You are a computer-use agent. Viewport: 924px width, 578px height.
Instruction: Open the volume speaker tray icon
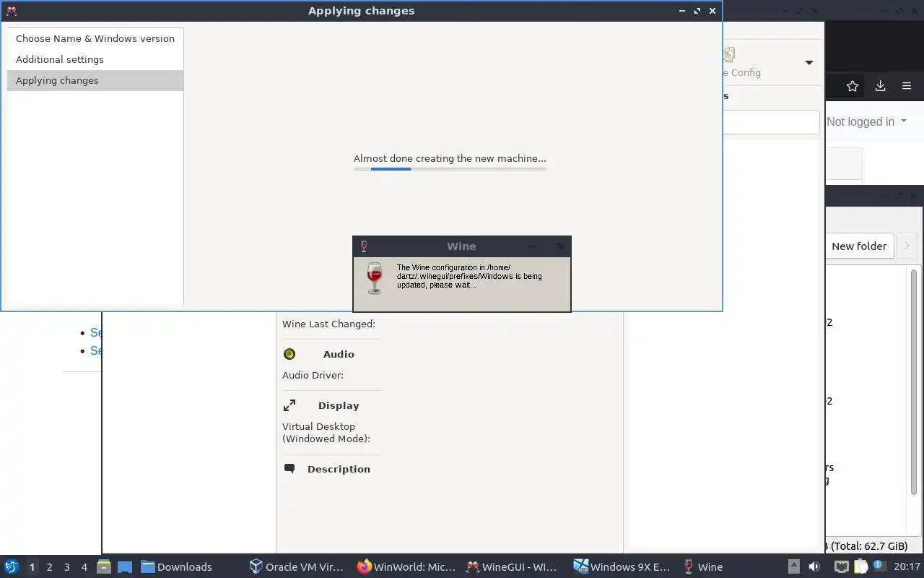(814, 566)
